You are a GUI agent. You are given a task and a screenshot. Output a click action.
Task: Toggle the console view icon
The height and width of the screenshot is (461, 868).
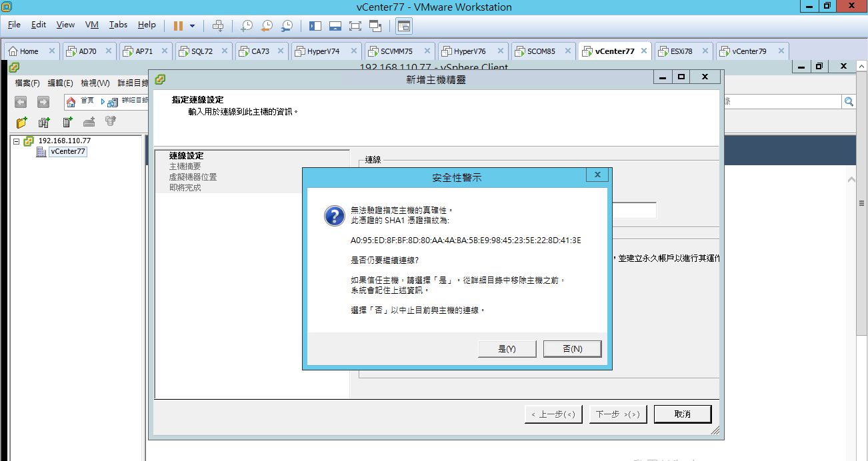pos(403,25)
